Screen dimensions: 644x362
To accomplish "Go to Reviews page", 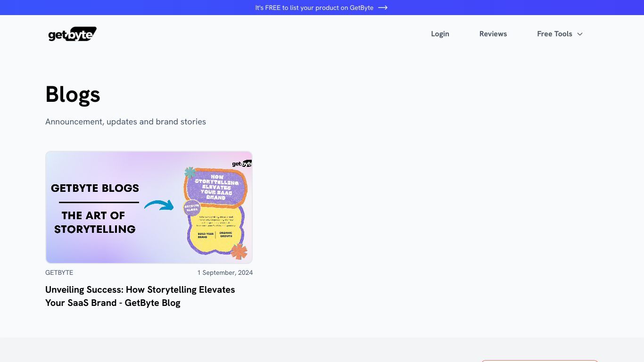I will (x=493, y=34).
